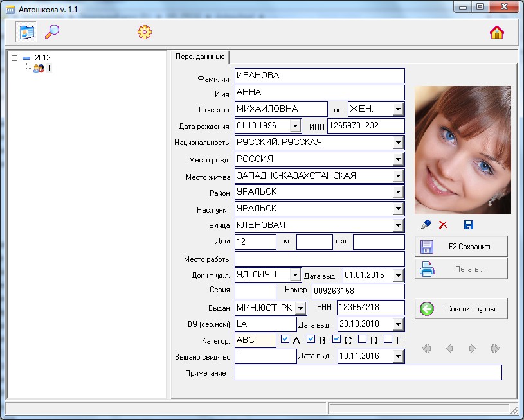The height and width of the screenshot is (420, 524).
Task: Save photo using the small floppy disk icon
Action: [469, 225]
